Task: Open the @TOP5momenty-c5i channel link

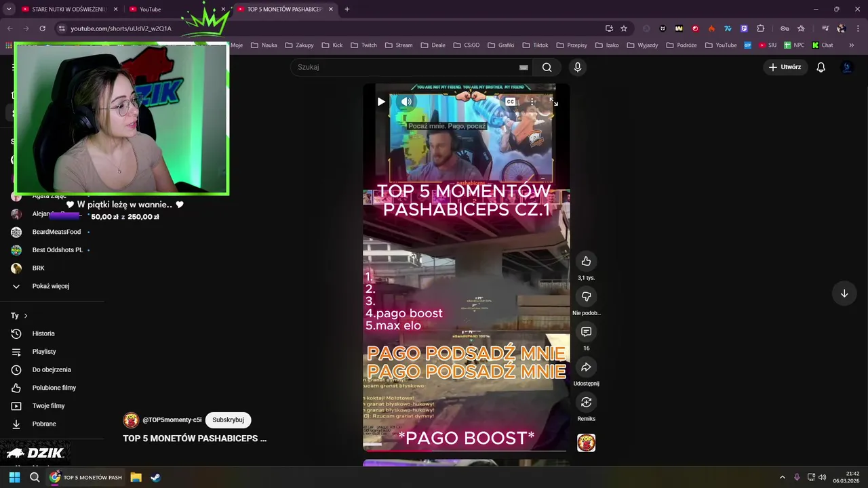Action: click(x=172, y=420)
